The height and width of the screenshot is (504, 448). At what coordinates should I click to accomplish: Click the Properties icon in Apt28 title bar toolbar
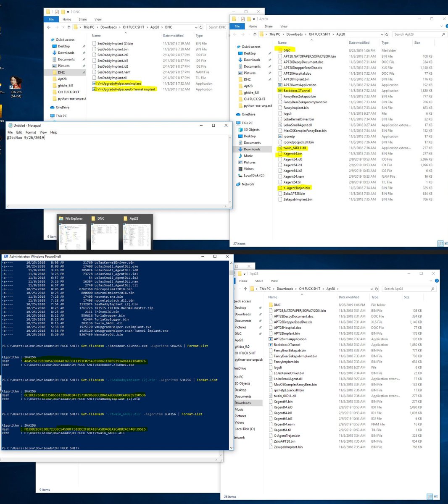coord(243,19)
